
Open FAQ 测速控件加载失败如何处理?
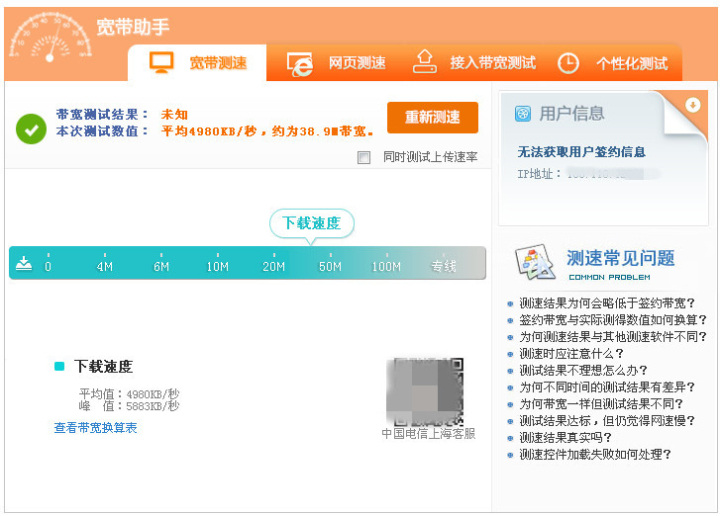coord(594,454)
